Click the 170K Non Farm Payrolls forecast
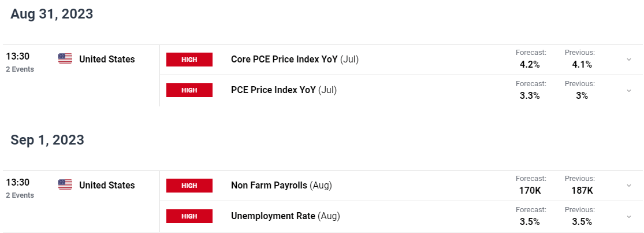Viewport: 644px width, 233px height. pos(530,191)
